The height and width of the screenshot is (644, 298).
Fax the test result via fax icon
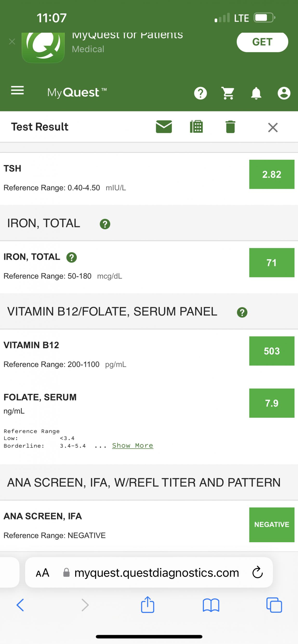pyautogui.click(x=197, y=127)
